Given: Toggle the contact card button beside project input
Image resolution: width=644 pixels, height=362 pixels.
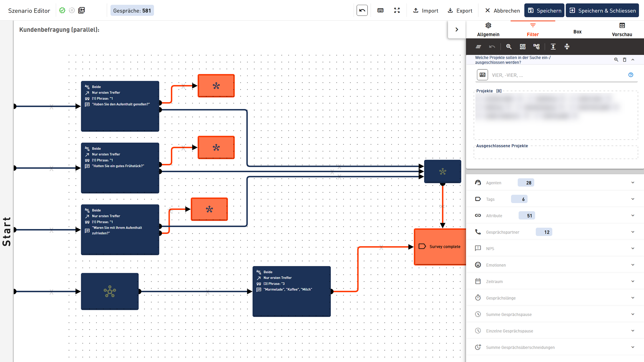Looking at the screenshot, I should (x=482, y=75).
